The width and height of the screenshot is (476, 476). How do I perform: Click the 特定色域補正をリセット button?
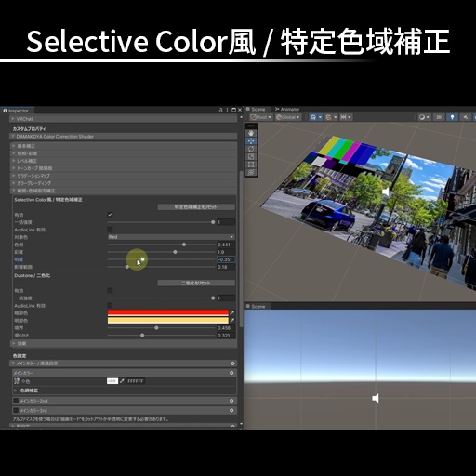(196, 207)
